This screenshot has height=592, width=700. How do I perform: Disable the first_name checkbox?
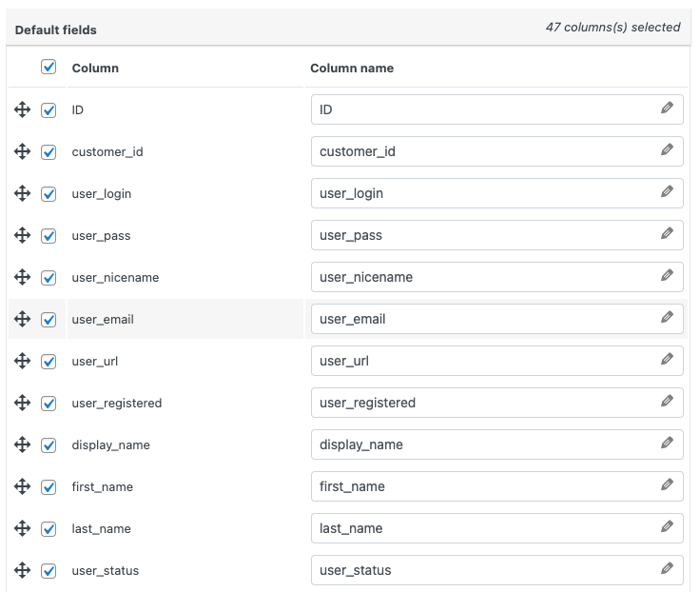49,486
